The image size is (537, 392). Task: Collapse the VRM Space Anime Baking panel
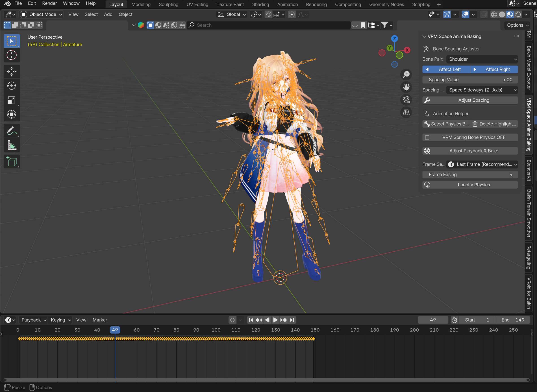coord(424,37)
